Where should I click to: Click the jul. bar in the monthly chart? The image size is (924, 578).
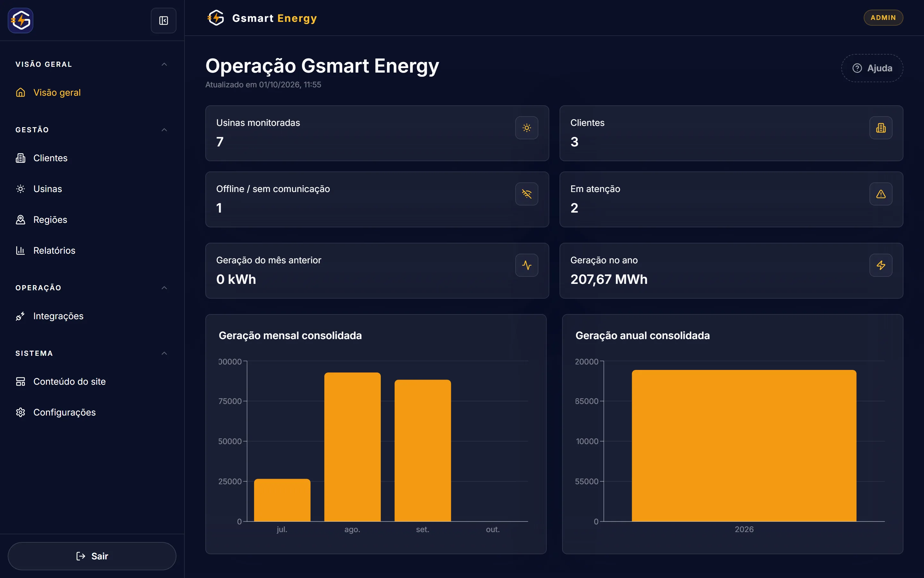point(282,500)
